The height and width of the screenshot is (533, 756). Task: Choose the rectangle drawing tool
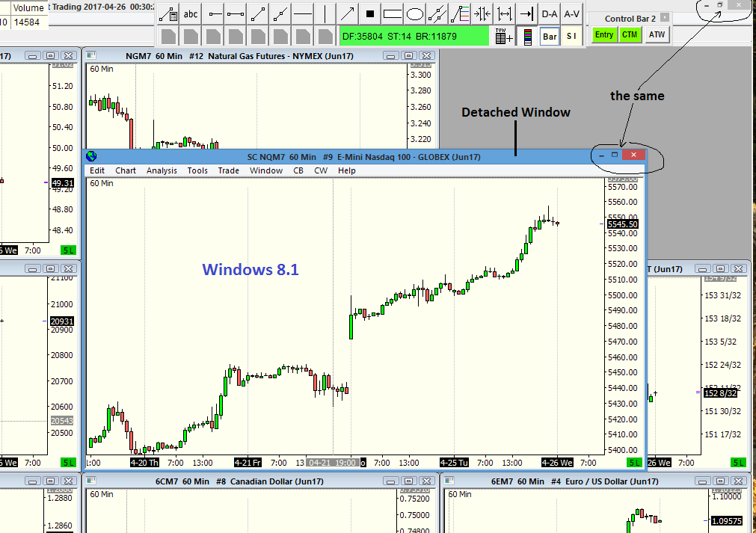tap(393, 14)
